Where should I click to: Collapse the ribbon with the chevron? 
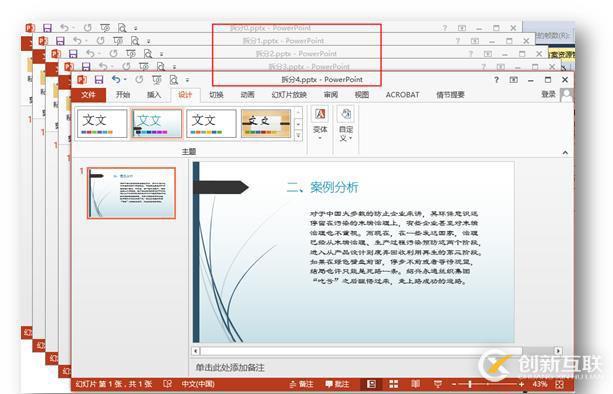tap(565, 152)
